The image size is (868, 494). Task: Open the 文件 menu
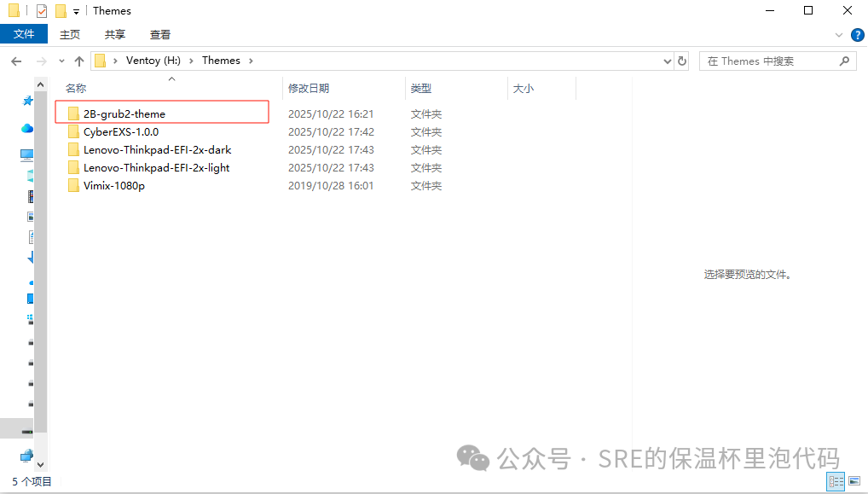(x=24, y=34)
